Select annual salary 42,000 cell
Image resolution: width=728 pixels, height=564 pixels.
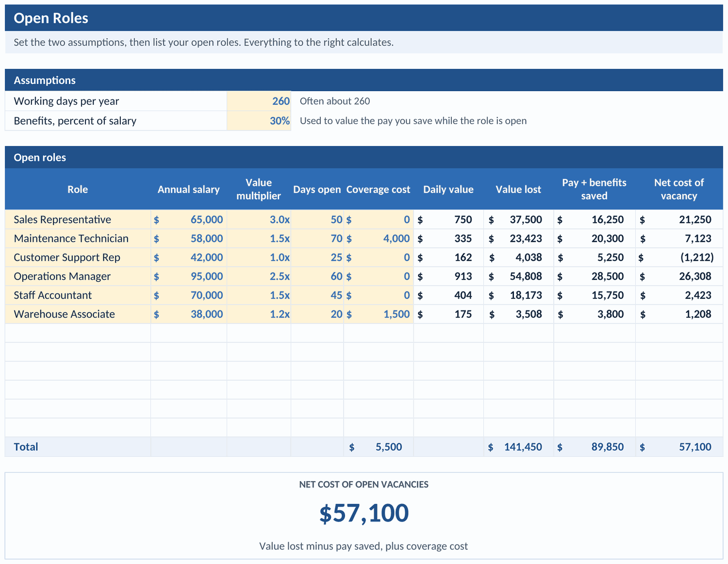[x=189, y=257]
